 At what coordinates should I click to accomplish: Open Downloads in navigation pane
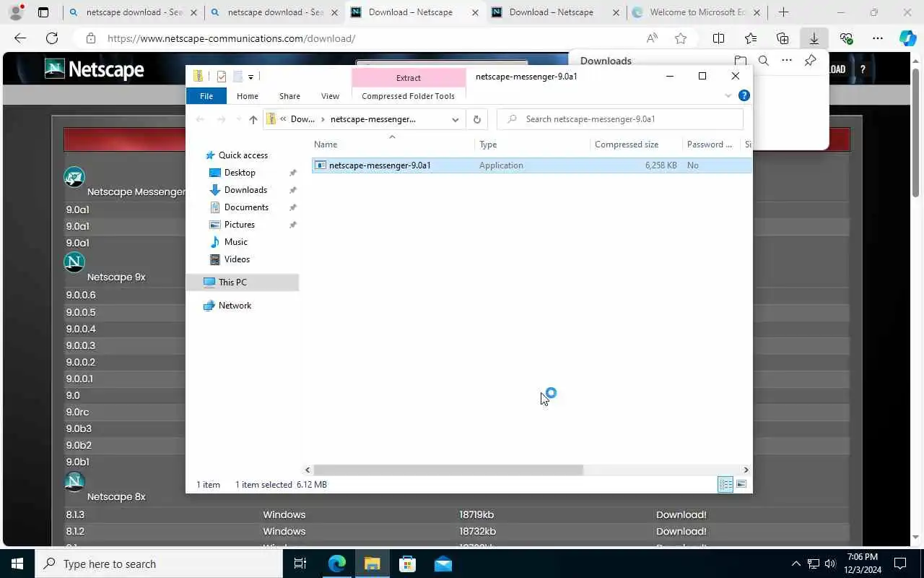click(245, 190)
